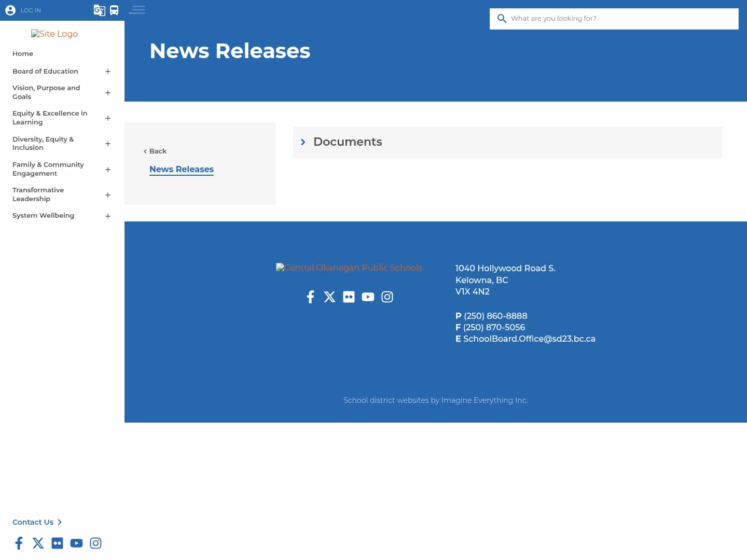This screenshot has height=560, width=747.
Task: Open the footer Facebook icon
Action: (x=310, y=297)
